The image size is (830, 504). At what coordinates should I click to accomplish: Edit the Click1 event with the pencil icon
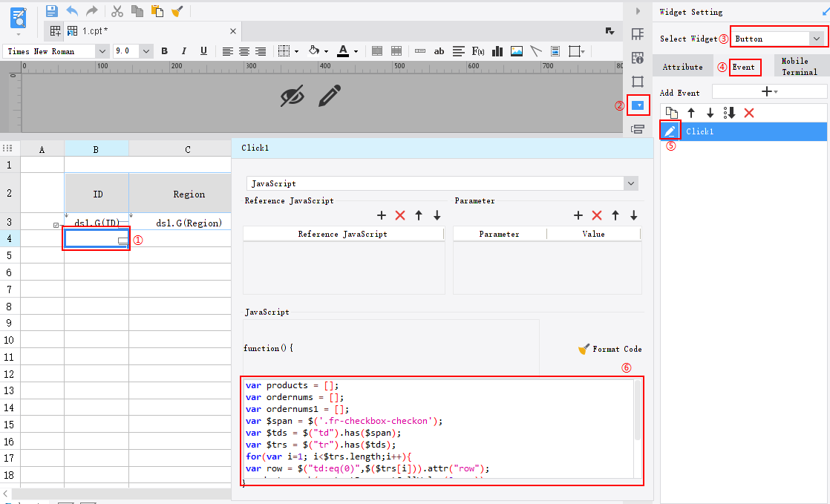670,130
